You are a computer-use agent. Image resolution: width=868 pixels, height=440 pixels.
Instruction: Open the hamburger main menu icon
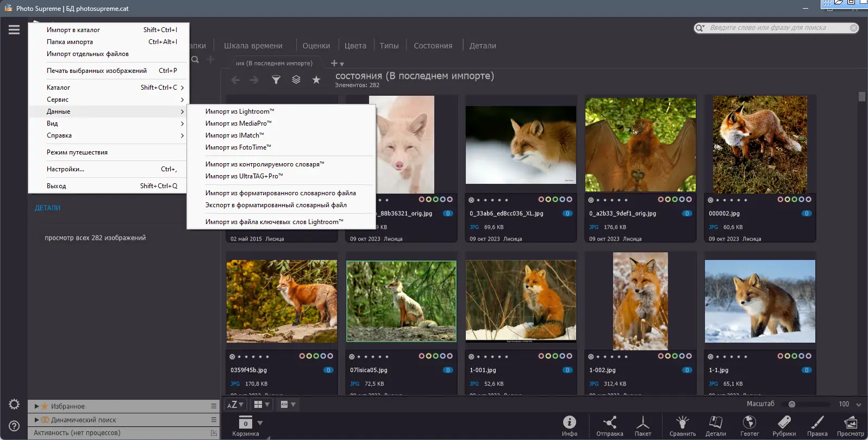click(14, 30)
